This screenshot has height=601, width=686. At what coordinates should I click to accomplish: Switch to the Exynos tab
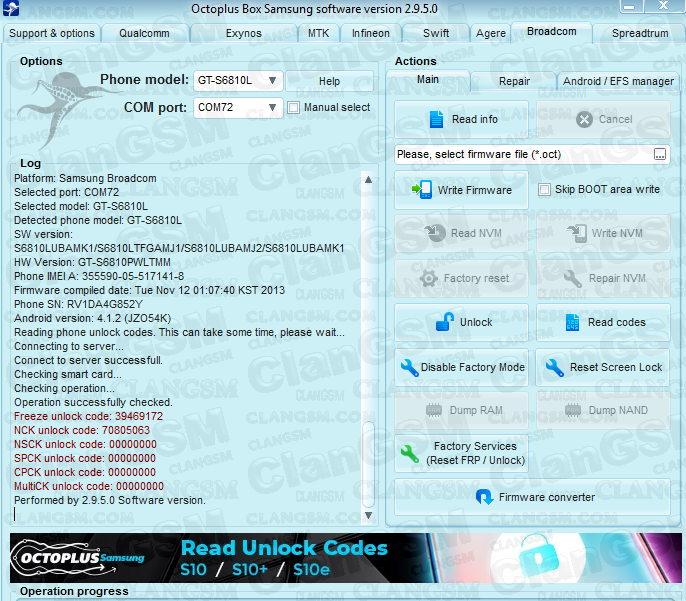click(x=244, y=33)
